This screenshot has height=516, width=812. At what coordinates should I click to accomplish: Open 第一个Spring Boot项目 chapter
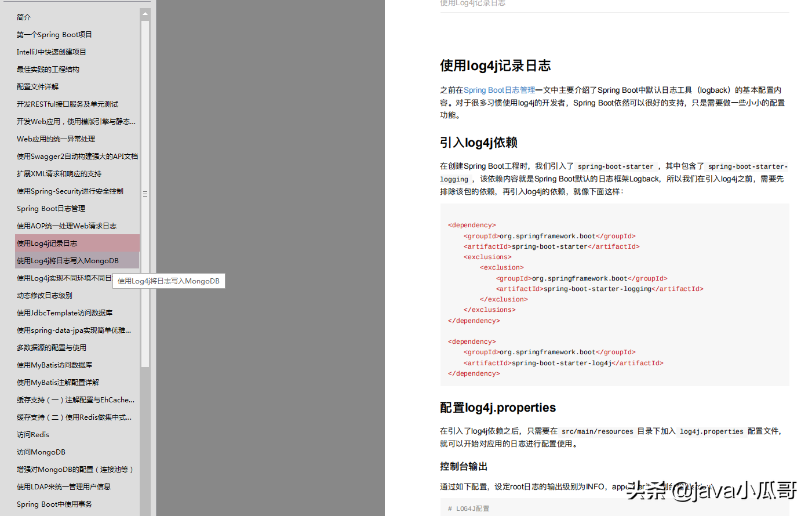[x=54, y=35]
